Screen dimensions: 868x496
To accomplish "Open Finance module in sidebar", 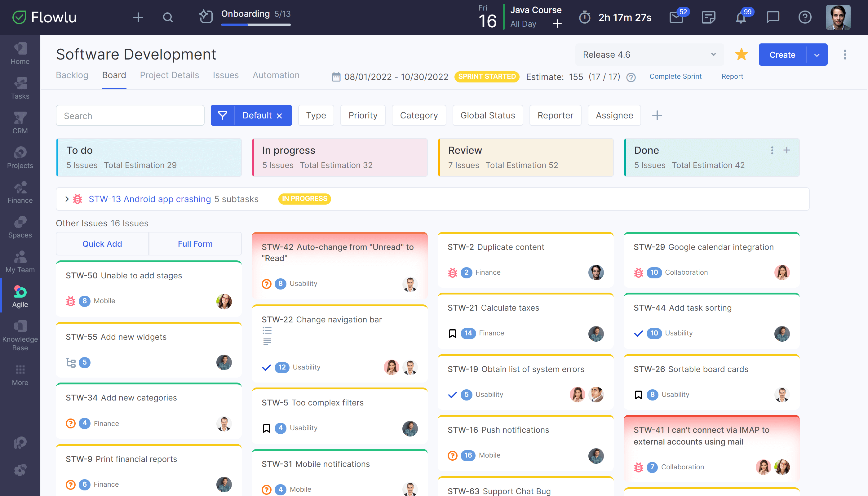I will point(20,193).
